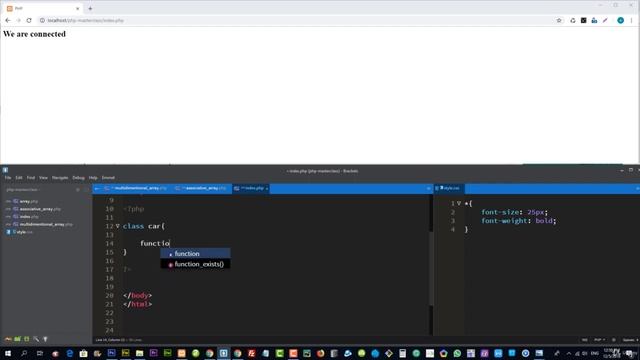The height and width of the screenshot is (360, 640).
Task: Open the Emmet menu in Brackets
Action: pyautogui.click(x=108, y=178)
